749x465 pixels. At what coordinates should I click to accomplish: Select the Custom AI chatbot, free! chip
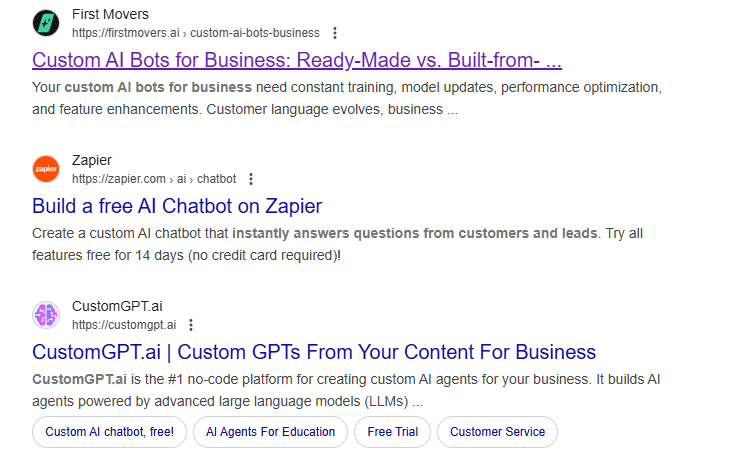click(109, 432)
